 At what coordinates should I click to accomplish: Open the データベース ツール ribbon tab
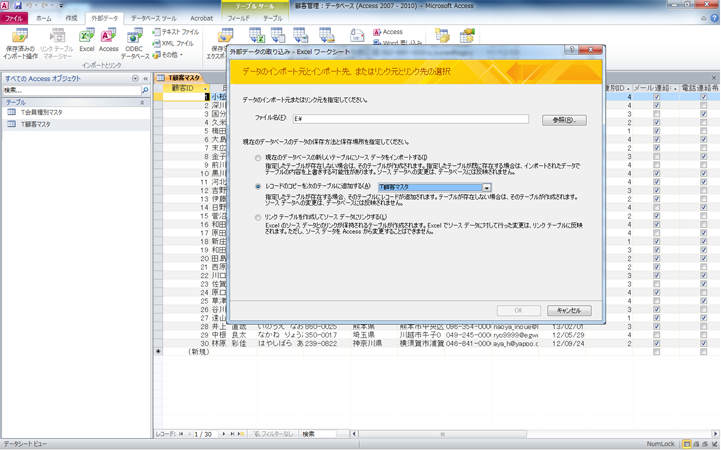click(154, 18)
